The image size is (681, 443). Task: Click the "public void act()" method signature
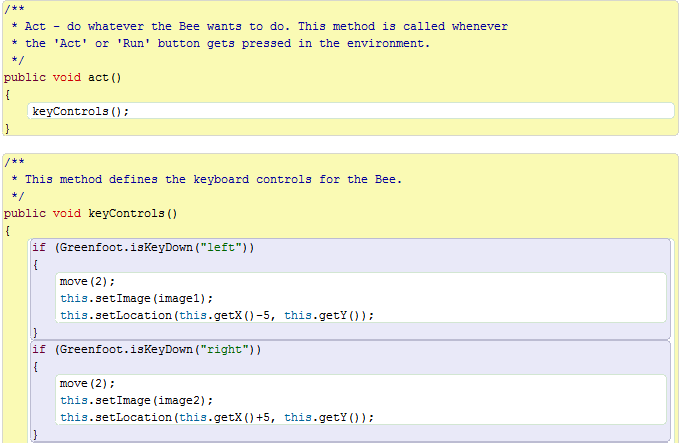[62, 77]
